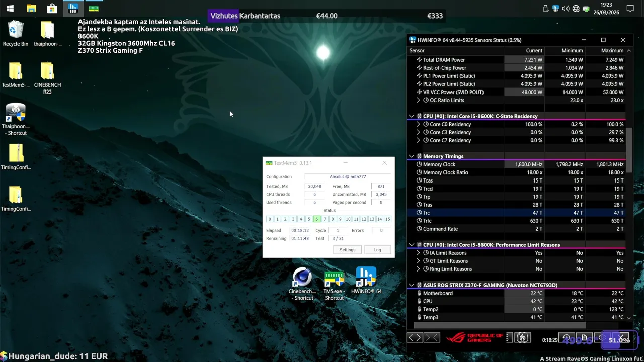Click the HWiNFO system tray icon
Viewport: 644px width, 362px height.
[x=556, y=9]
